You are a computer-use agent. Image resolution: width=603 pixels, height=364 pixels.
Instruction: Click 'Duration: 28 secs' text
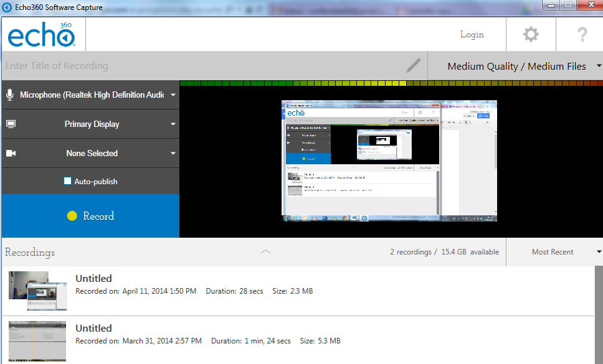[x=234, y=291]
